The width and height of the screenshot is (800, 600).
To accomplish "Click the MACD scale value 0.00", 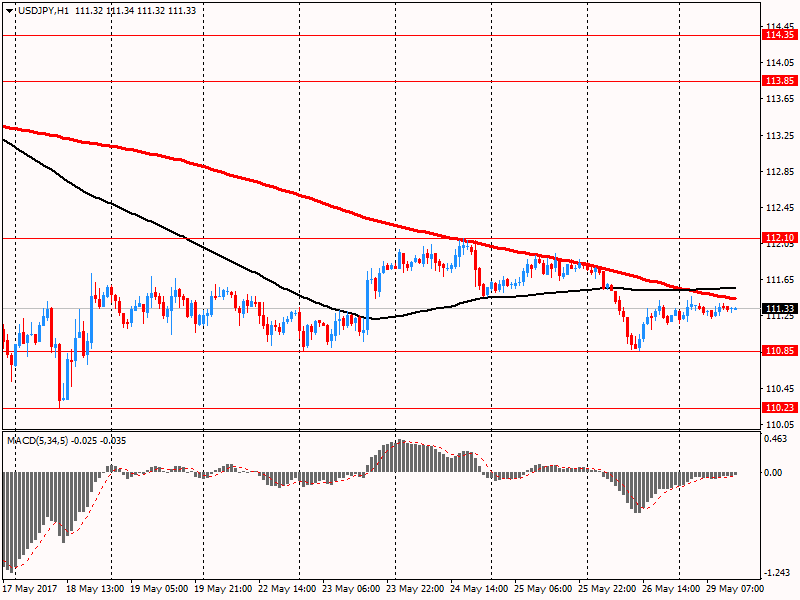I will 773,472.
